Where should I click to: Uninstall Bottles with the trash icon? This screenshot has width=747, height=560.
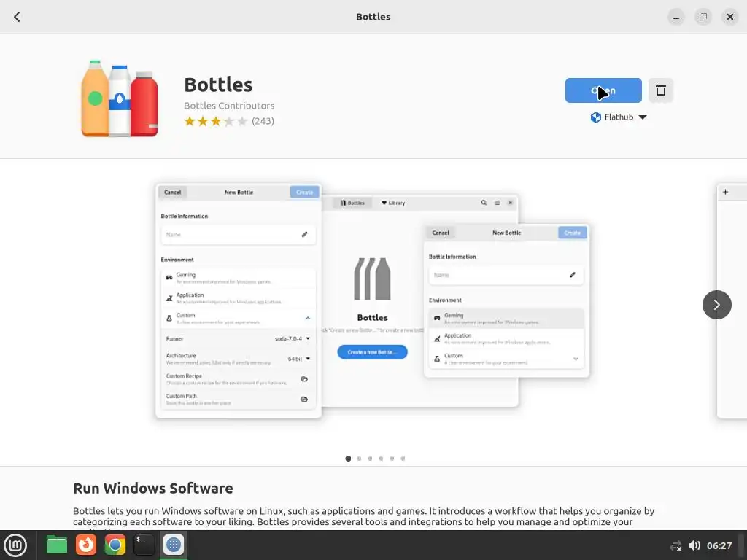coord(661,90)
